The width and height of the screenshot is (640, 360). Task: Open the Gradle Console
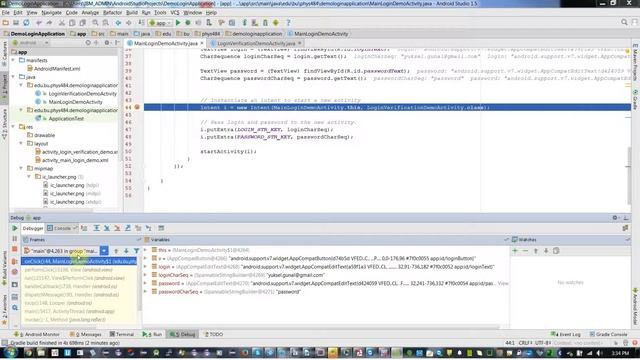tap(608, 334)
